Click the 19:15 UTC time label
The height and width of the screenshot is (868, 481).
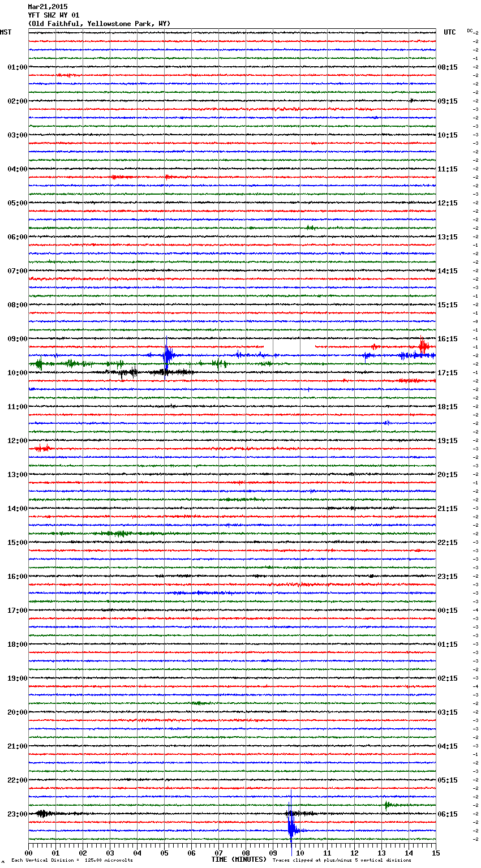[448, 441]
